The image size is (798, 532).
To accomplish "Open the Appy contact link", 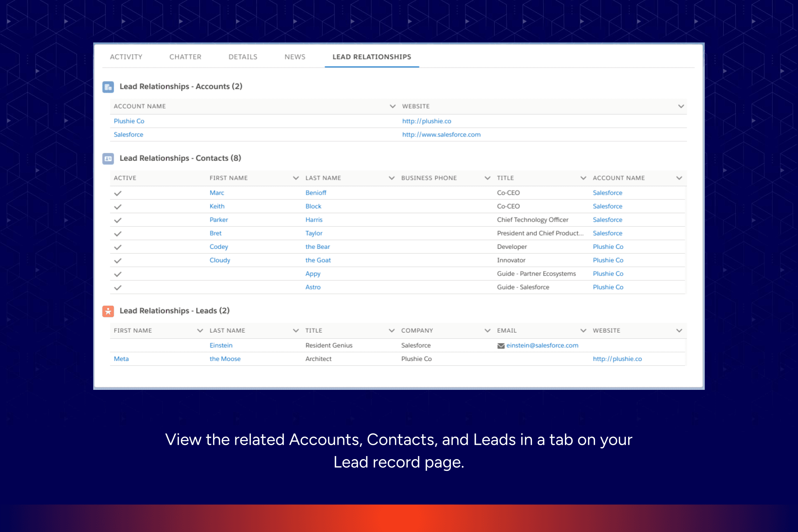I will 313,274.
